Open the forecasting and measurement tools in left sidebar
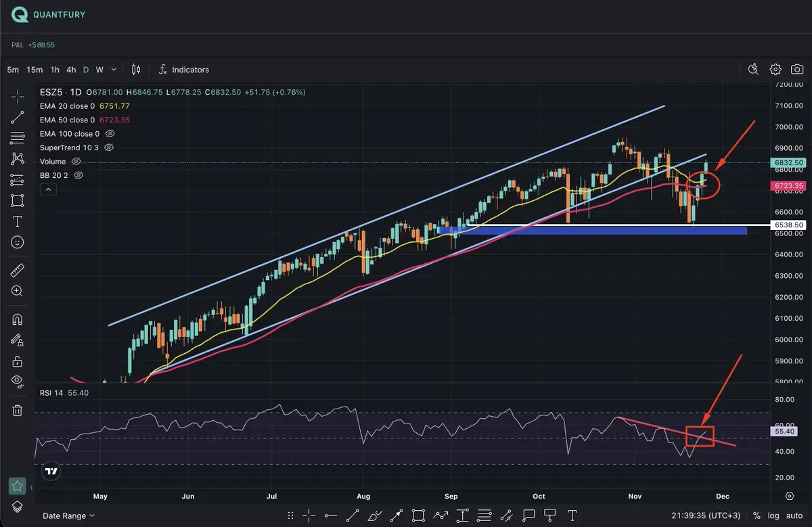The width and height of the screenshot is (812, 527). click(x=18, y=180)
